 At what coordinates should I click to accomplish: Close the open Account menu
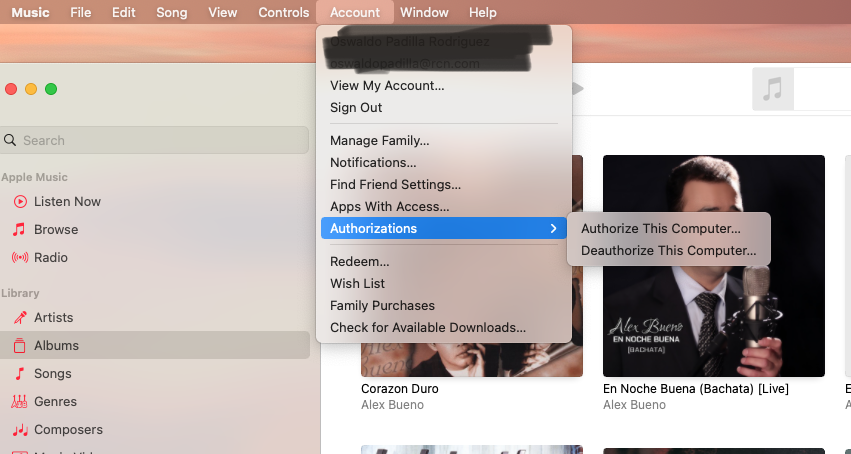coord(355,12)
